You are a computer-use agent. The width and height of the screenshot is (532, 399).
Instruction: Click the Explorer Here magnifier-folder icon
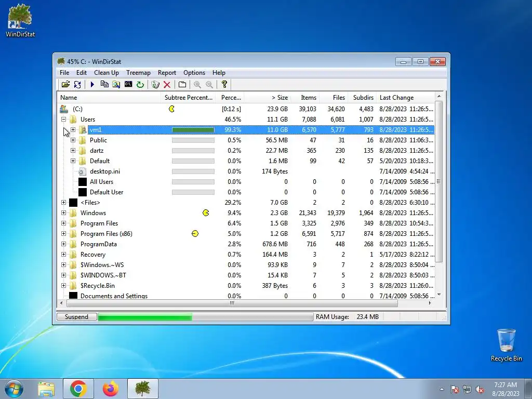116,84
